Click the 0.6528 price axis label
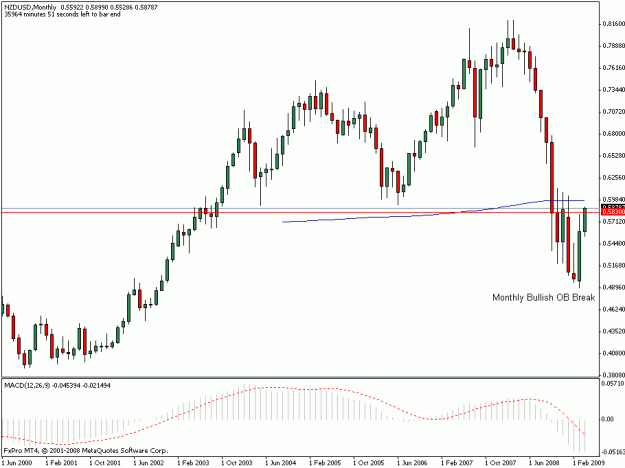Viewport: 625px width, 468px height. point(613,155)
